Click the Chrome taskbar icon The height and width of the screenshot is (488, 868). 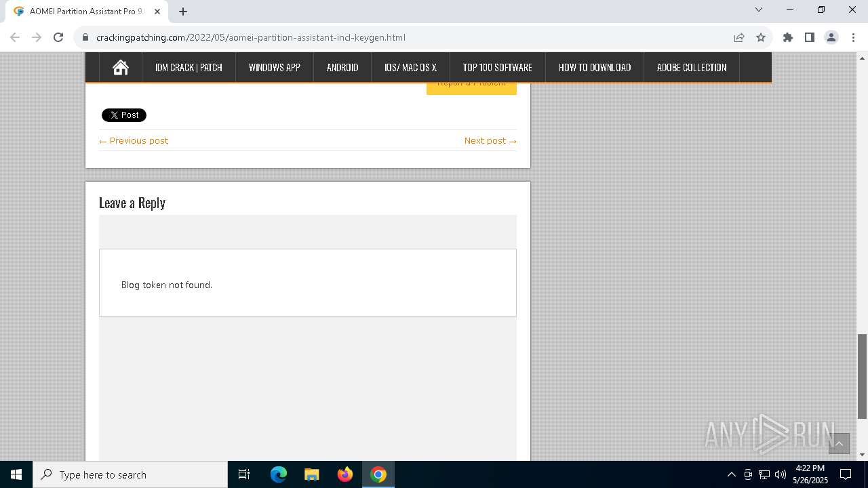point(378,474)
